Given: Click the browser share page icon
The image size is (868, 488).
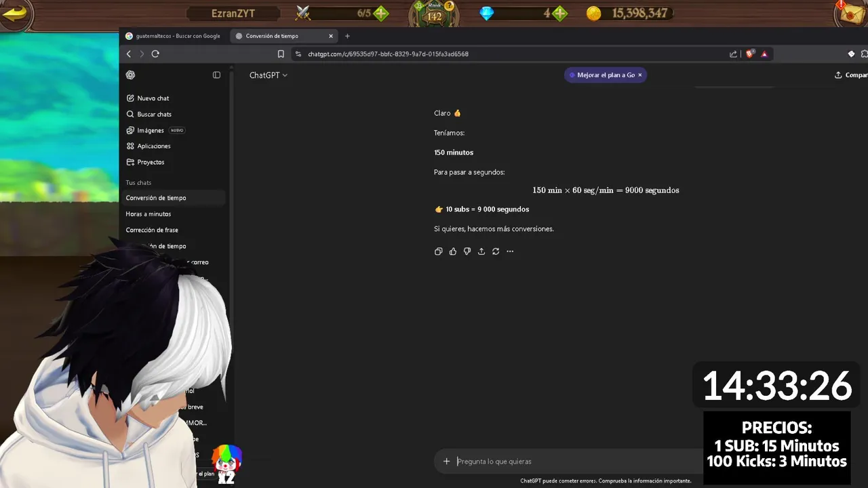Looking at the screenshot, I should pos(733,54).
